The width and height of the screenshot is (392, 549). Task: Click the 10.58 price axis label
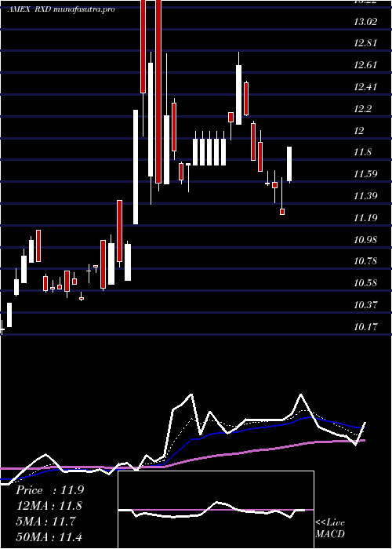coord(365,283)
